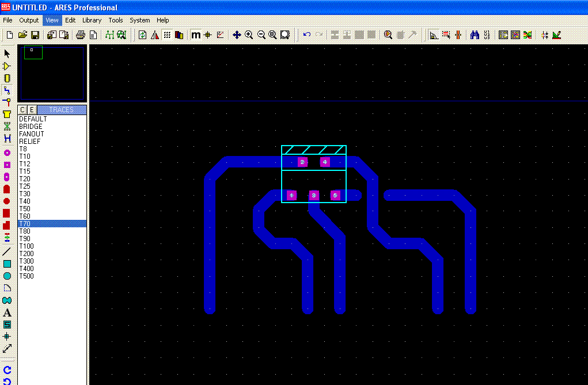Screen dimensions: 588x385
Task: Click the E button above trace list
Action: tap(32, 109)
